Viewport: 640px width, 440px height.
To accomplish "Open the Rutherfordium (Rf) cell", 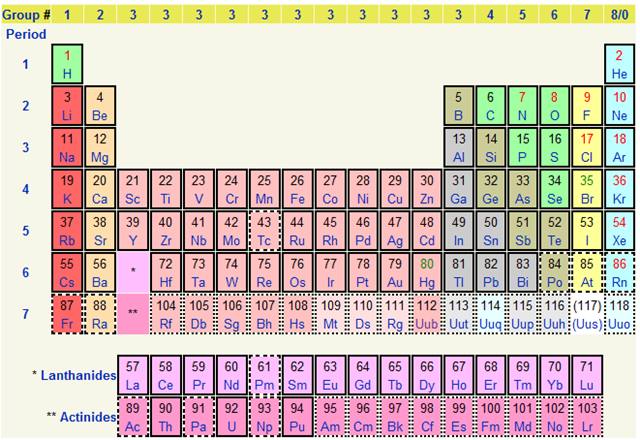I will [166, 314].
